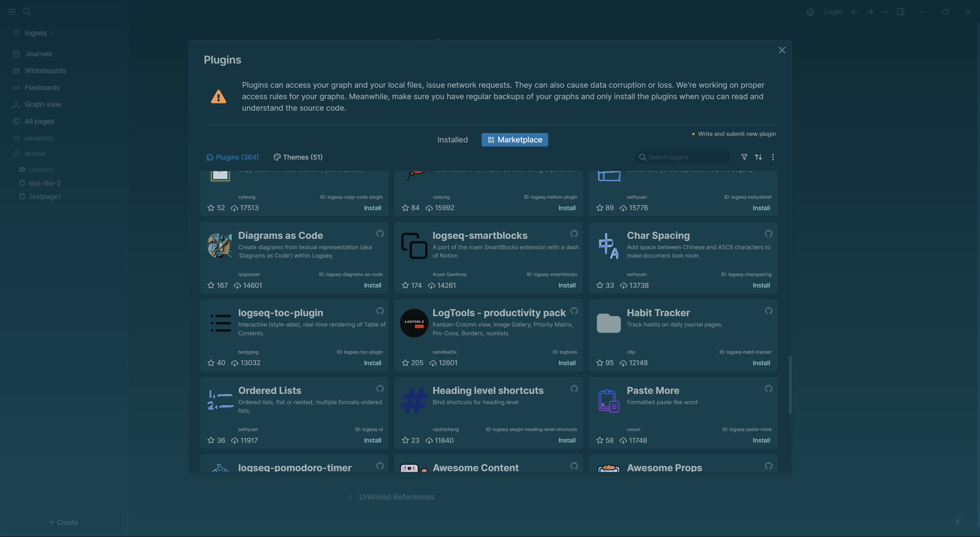Switch to Themes (51) tab

298,157
